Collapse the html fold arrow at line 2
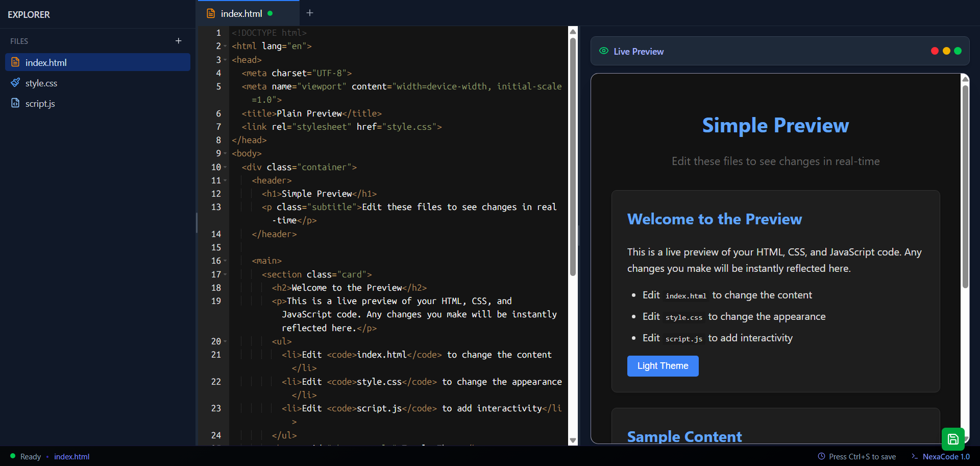Image resolution: width=980 pixels, height=466 pixels. click(225, 46)
